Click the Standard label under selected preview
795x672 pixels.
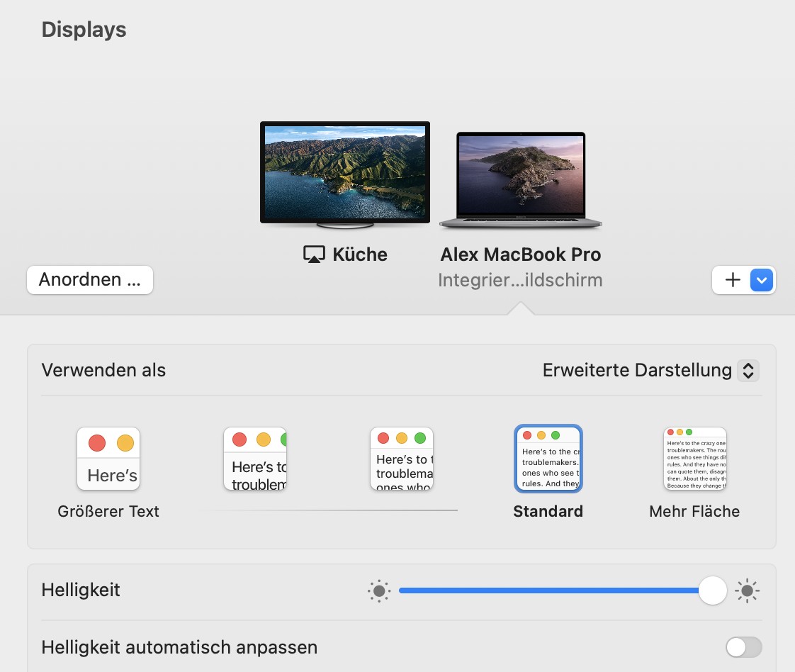548,511
